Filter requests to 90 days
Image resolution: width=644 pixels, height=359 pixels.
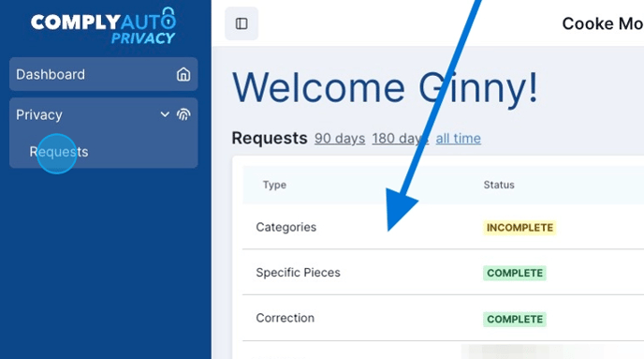340,139
